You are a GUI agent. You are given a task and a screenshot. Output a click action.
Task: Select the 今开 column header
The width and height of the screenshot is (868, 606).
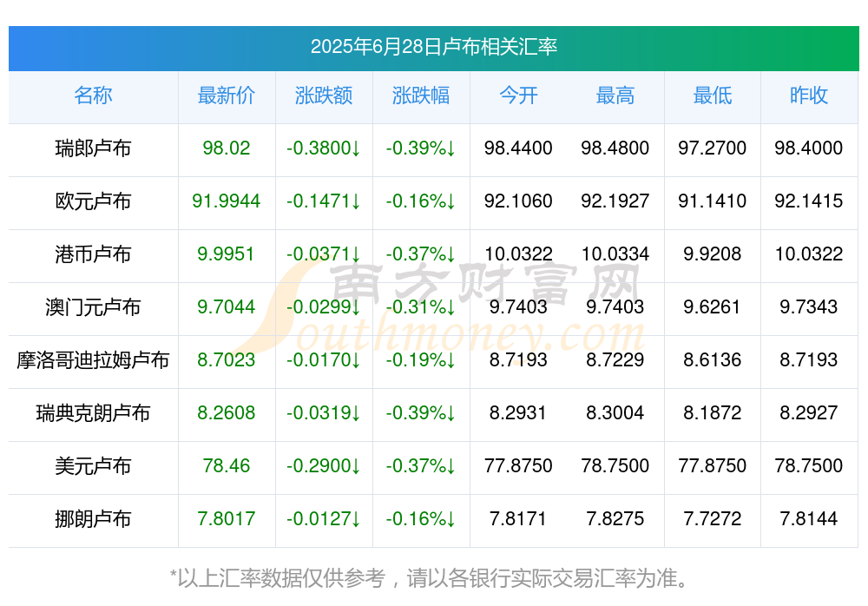tap(518, 96)
